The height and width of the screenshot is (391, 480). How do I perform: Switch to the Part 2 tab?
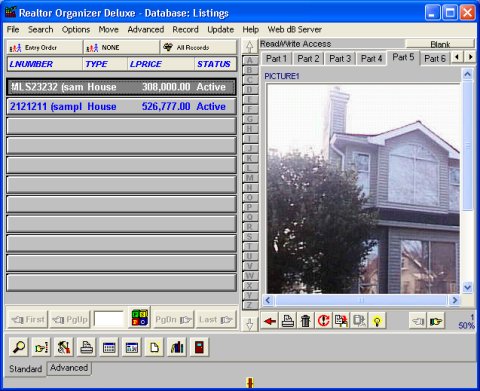pos(308,59)
